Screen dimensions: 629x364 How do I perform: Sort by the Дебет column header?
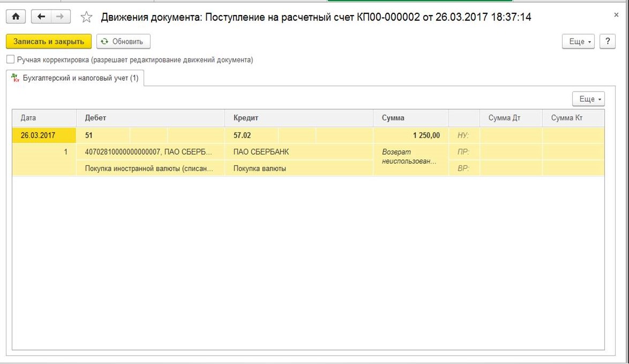[x=150, y=118]
